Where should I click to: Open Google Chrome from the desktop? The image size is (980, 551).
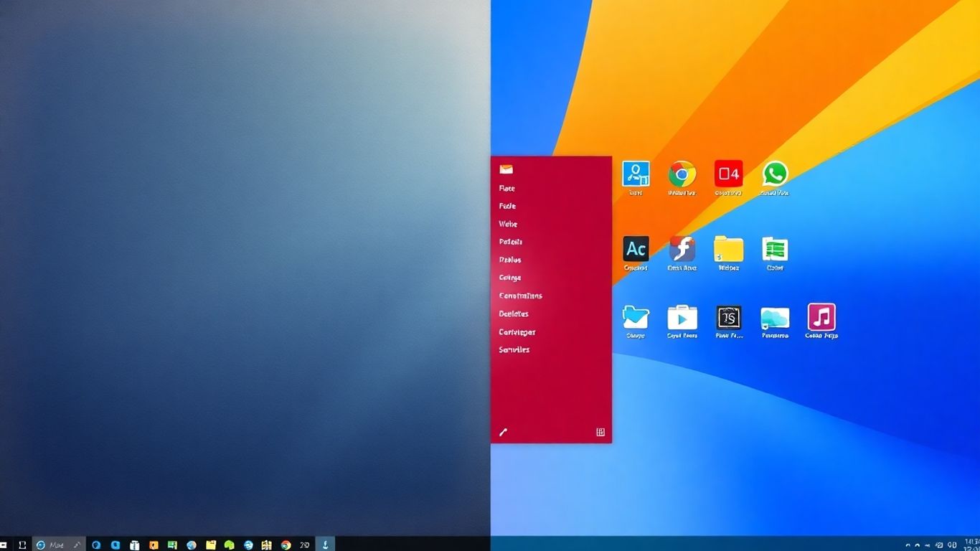pos(681,174)
